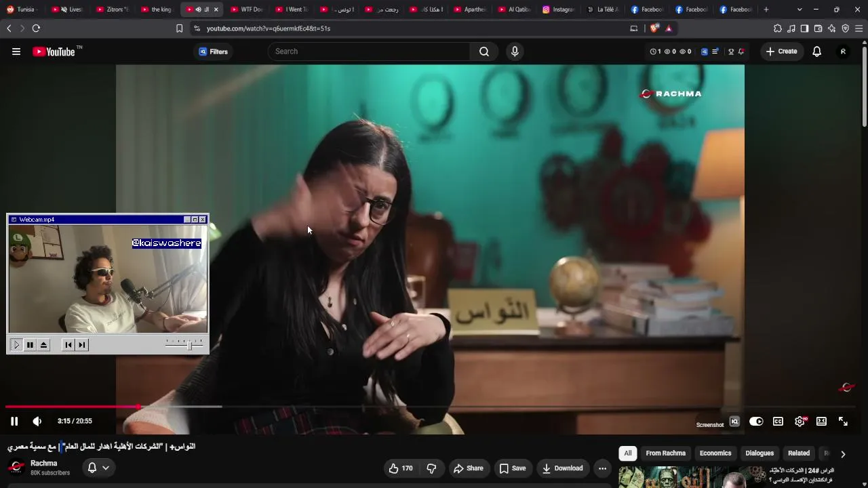The image size is (868, 488).
Task: Open video settings gear
Action: pyautogui.click(x=800, y=421)
